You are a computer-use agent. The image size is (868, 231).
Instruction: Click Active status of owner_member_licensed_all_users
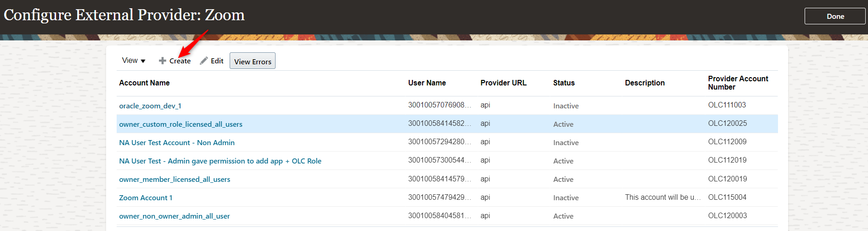click(x=563, y=179)
